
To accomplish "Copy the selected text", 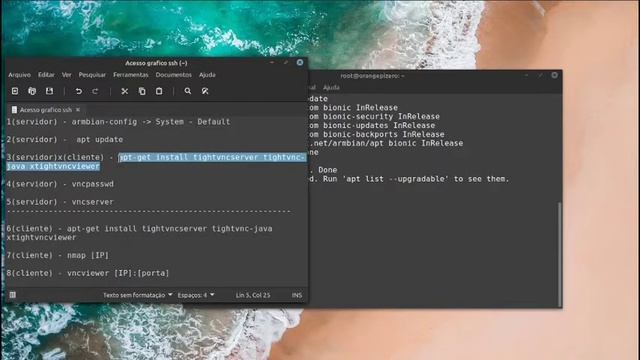I will coord(142,91).
